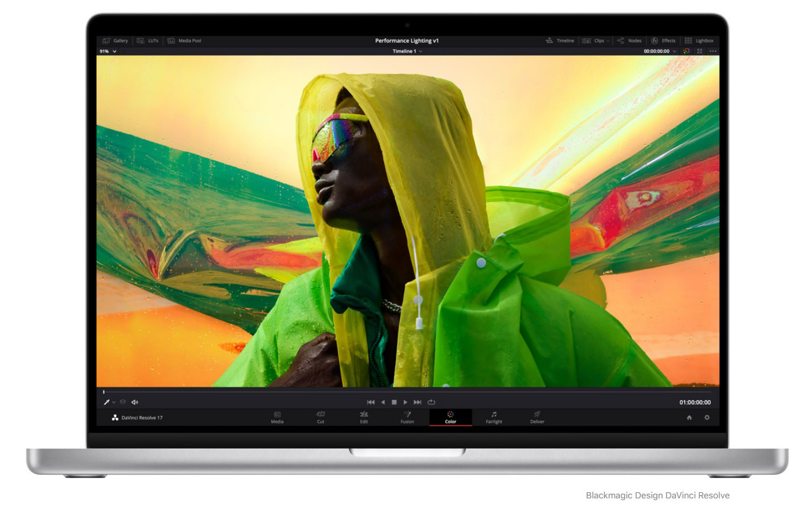Open the Gallery panel
Image resolution: width=812 pixels, height=508 pixels.
[115, 41]
